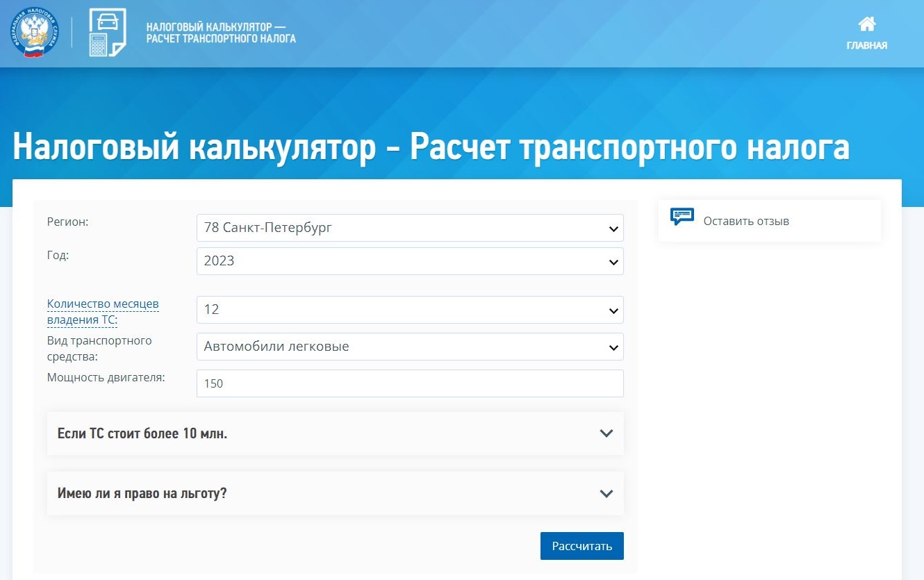Expand the 'Если ТС стоит более 10 млн.' section title
924x580 pixels.
[142, 434]
